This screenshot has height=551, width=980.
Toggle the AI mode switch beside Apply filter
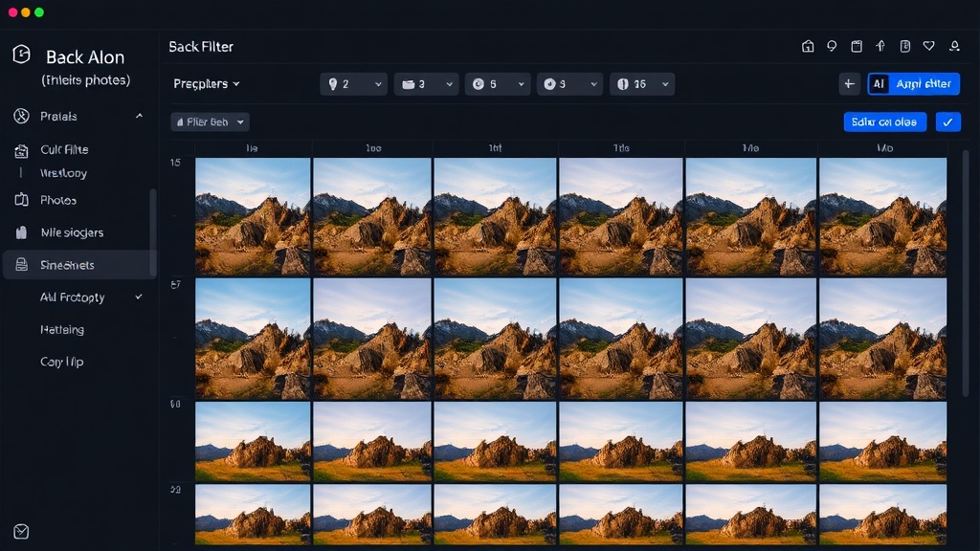(877, 84)
